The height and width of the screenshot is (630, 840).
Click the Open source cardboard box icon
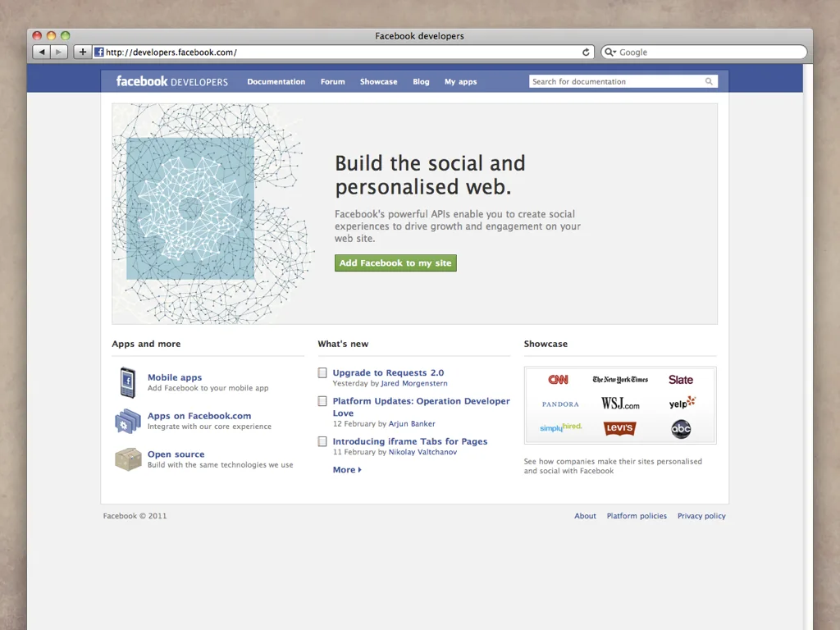(x=127, y=459)
